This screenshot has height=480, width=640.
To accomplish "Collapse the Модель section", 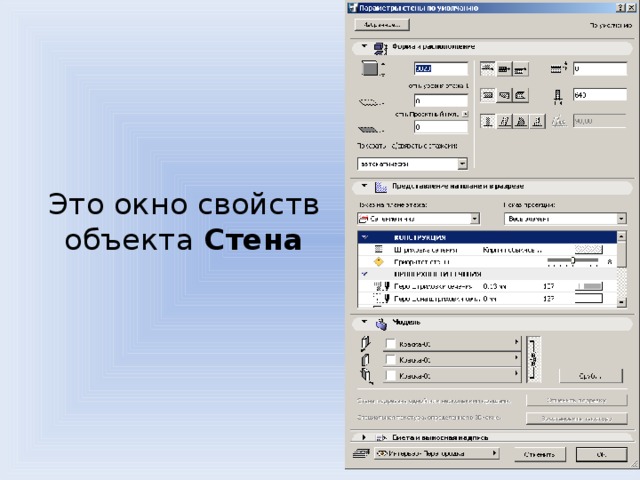I will click(364, 322).
